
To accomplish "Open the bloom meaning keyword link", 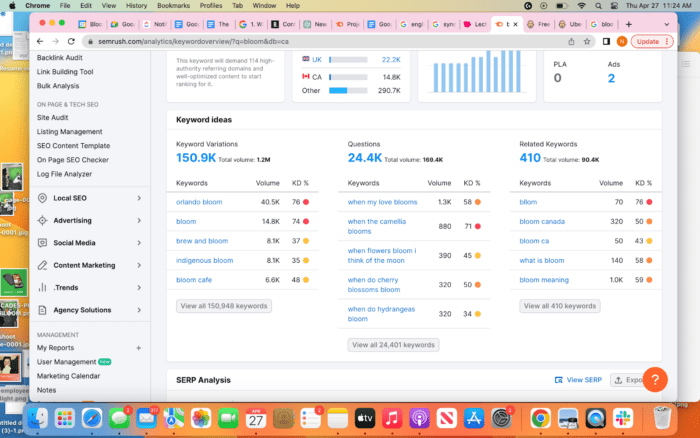I will point(544,280).
